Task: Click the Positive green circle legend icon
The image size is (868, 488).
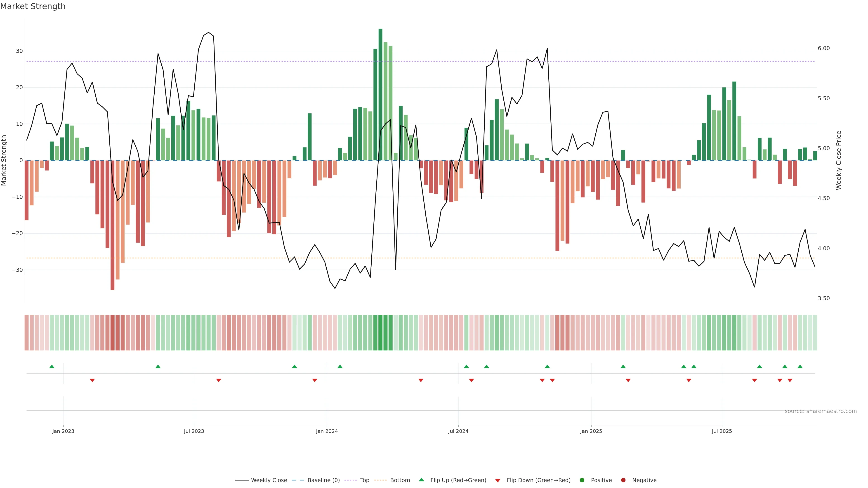Action: (x=582, y=480)
